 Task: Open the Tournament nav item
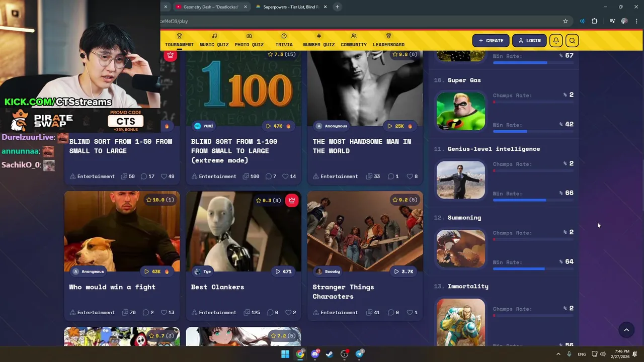point(179,40)
